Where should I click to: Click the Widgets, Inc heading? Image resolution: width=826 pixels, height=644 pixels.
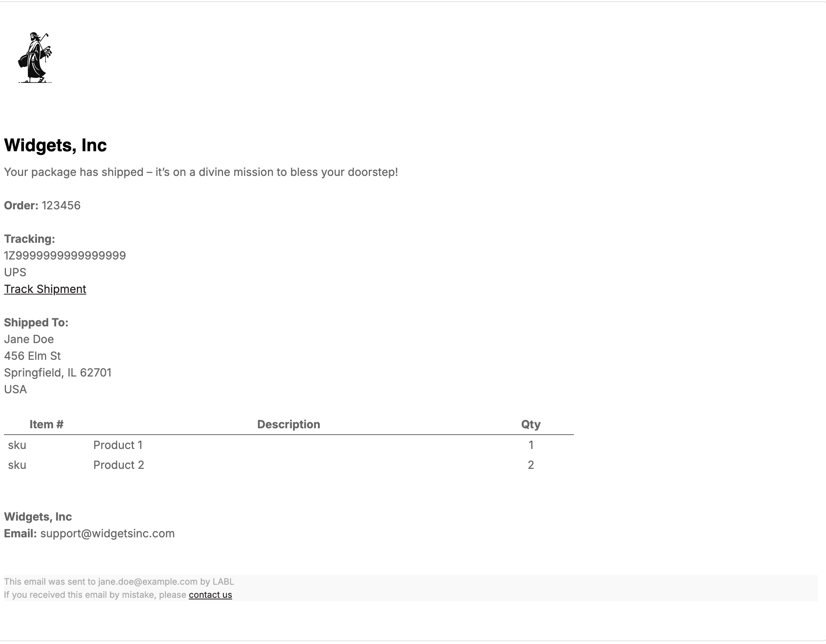point(55,145)
